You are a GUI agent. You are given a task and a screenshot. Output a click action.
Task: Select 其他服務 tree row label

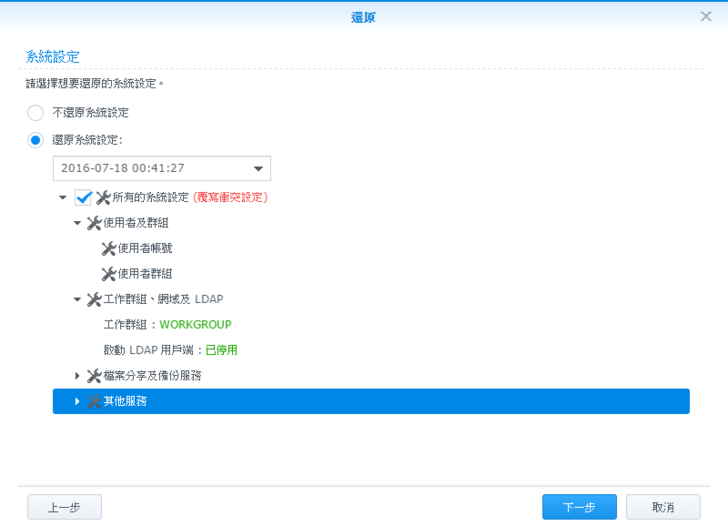(x=125, y=401)
